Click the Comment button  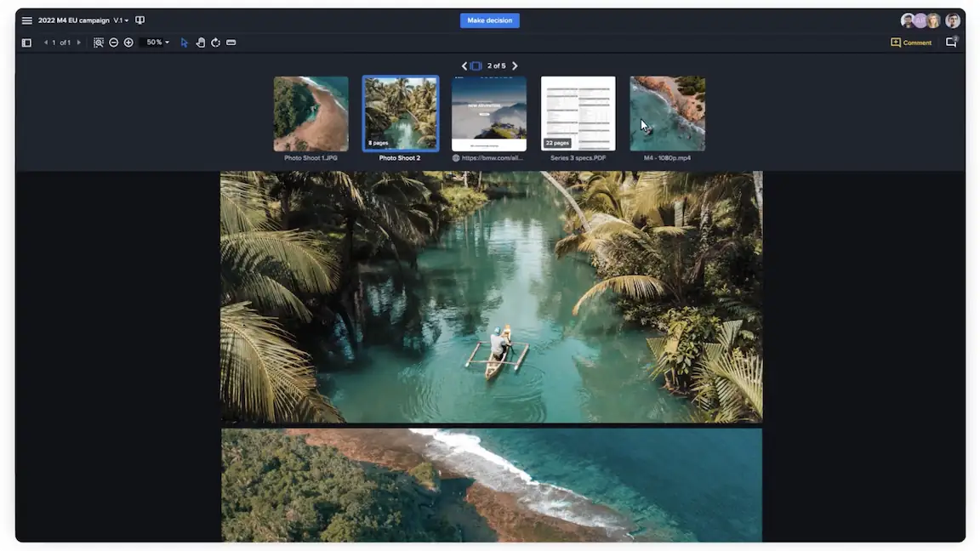911,43
